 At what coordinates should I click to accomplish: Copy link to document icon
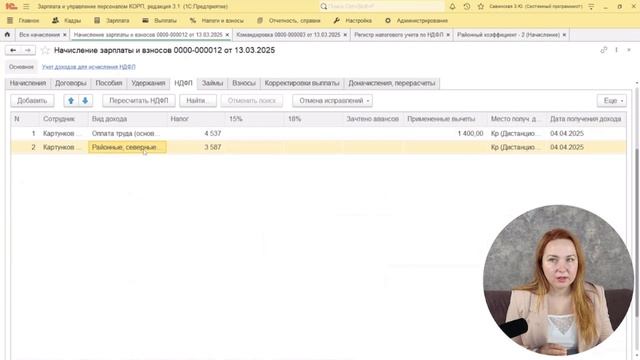click(x=604, y=50)
